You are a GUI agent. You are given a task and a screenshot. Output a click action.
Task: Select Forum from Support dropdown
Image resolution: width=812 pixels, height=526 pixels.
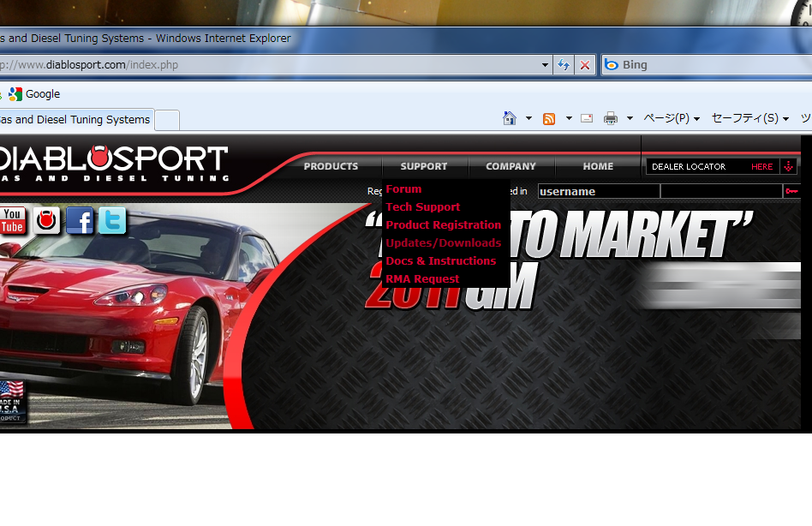click(x=403, y=189)
